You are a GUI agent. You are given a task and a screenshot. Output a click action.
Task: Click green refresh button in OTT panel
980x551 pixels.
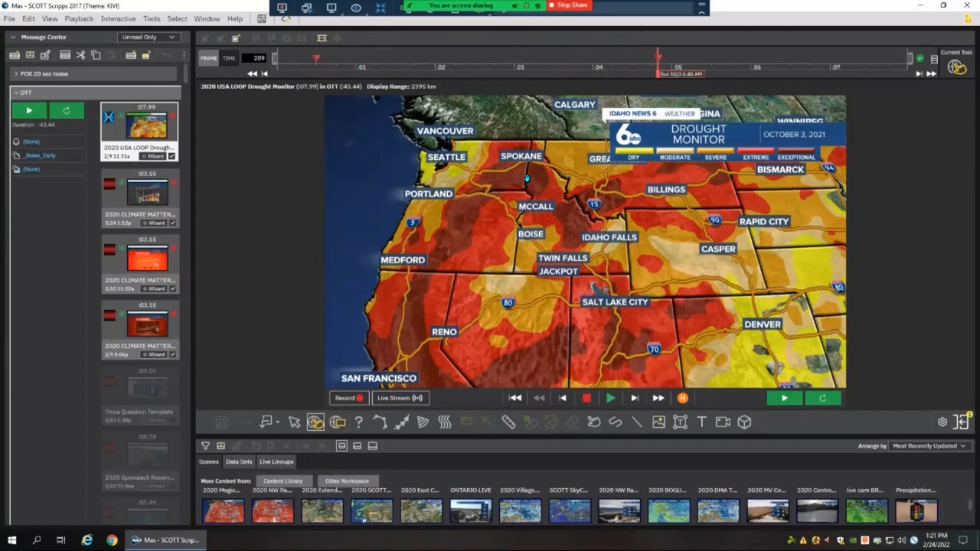[x=66, y=111]
